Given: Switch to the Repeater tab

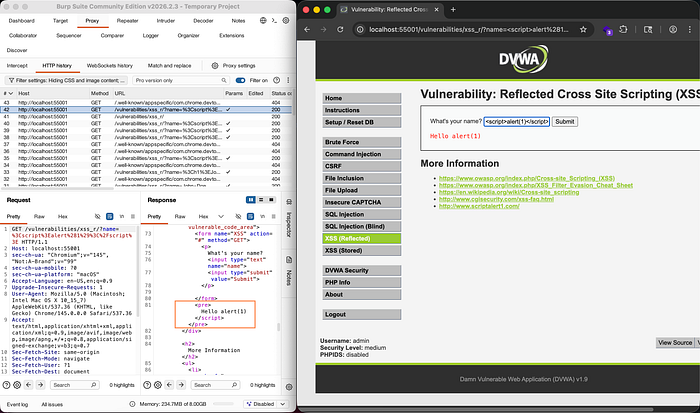Looking at the screenshot, I should click(127, 21).
